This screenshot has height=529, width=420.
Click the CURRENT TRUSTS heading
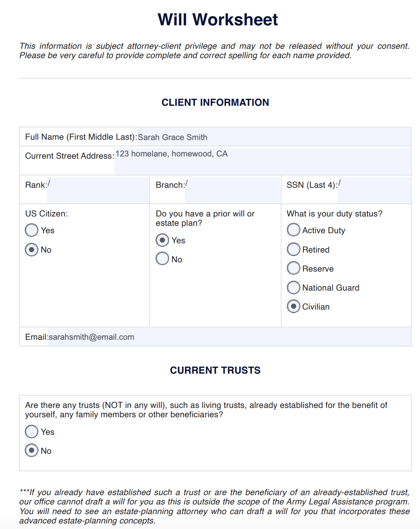pyautogui.click(x=215, y=370)
